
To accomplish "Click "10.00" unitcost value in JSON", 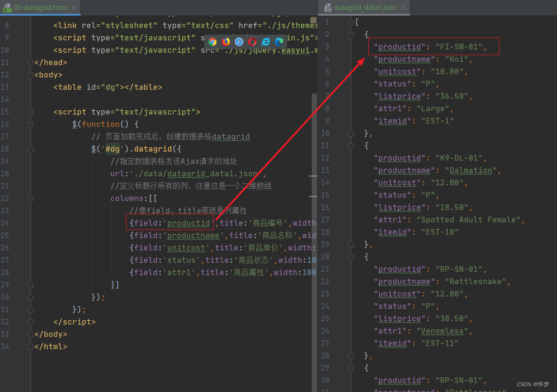I will click(447, 72).
